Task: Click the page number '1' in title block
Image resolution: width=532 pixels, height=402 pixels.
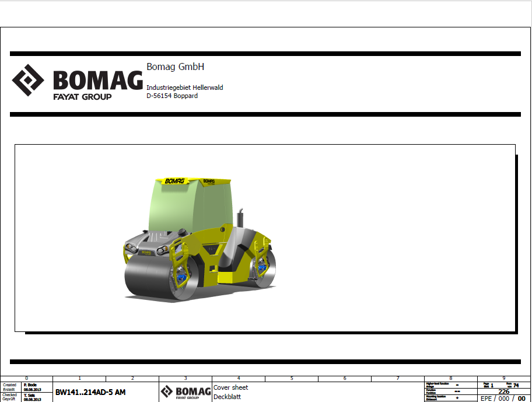Action: [x=492, y=386]
